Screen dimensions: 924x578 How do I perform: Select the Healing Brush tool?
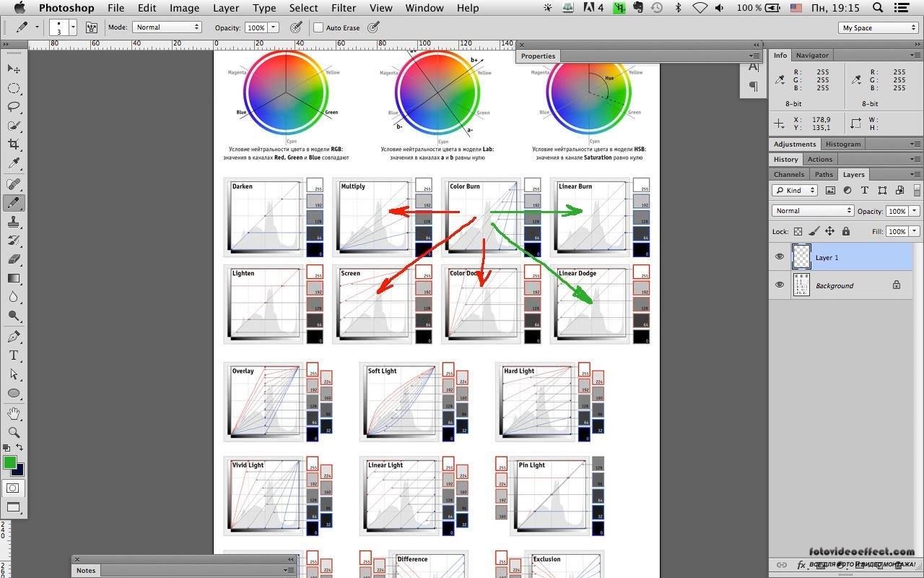[x=14, y=185]
